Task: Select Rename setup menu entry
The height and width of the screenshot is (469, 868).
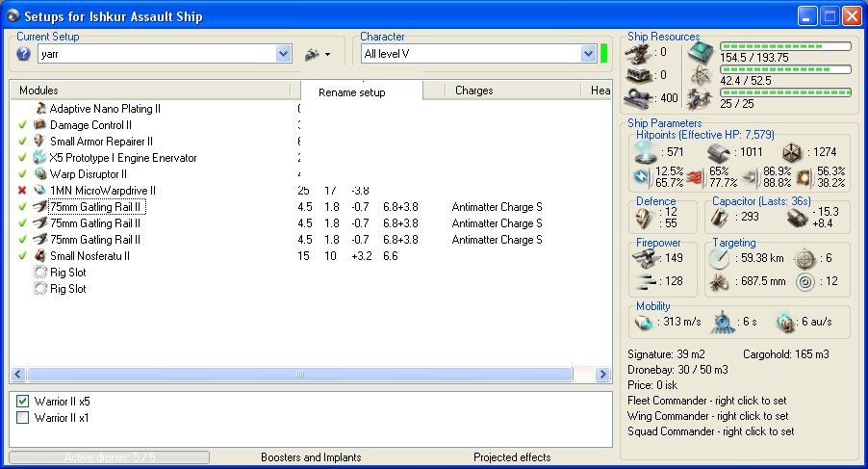Action: tap(351, 92)
